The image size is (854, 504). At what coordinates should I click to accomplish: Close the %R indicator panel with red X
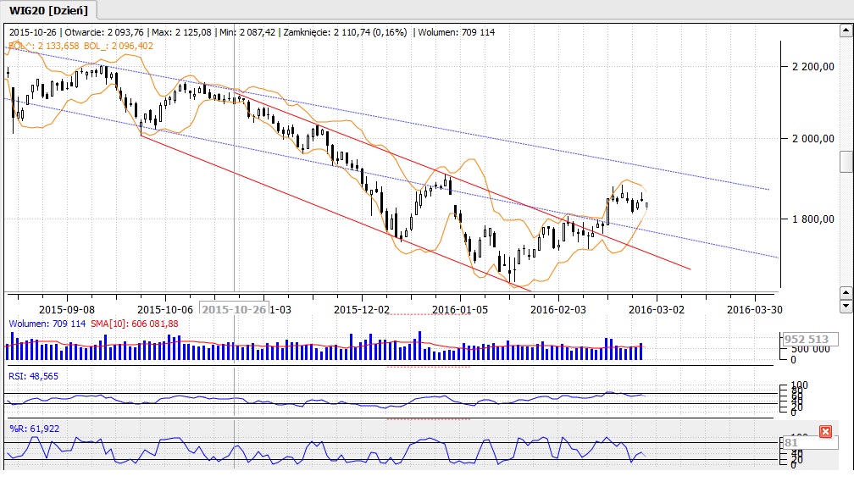click(825, 432)
